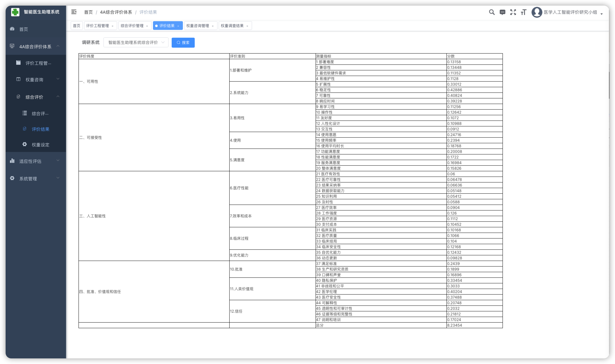Open the font size adjustment icon
Viewport: 615px width, 364px height.
point(523,12)
